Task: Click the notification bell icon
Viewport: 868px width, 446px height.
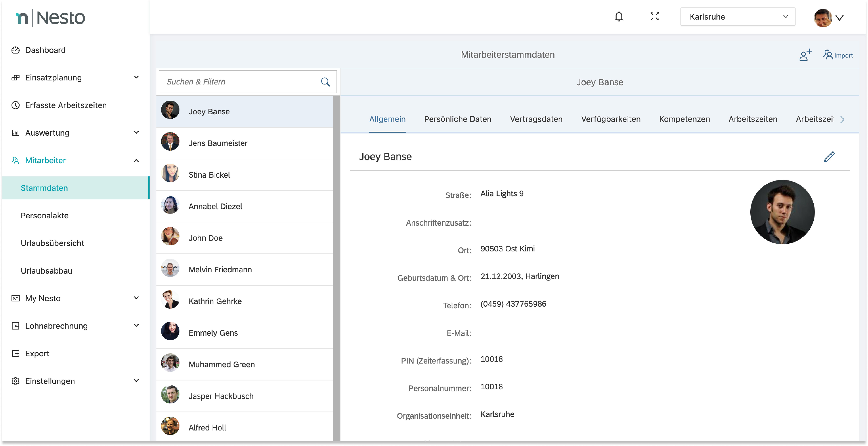Action: click(x=619, y=17)
